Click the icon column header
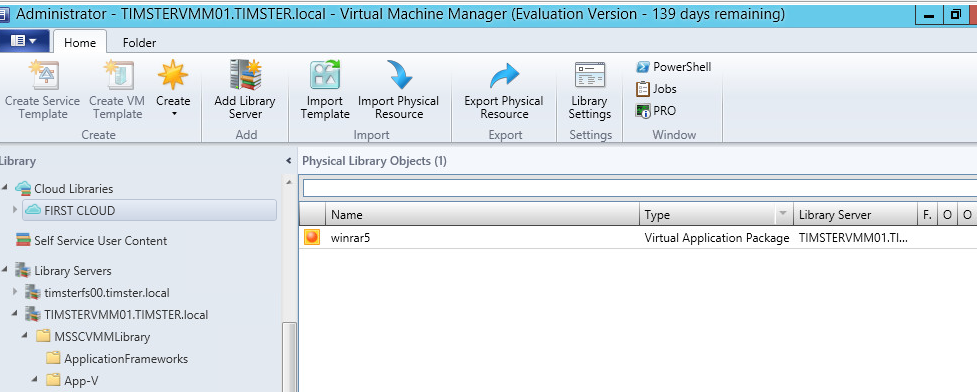This screenshot has height=392, width=977. 312,214
